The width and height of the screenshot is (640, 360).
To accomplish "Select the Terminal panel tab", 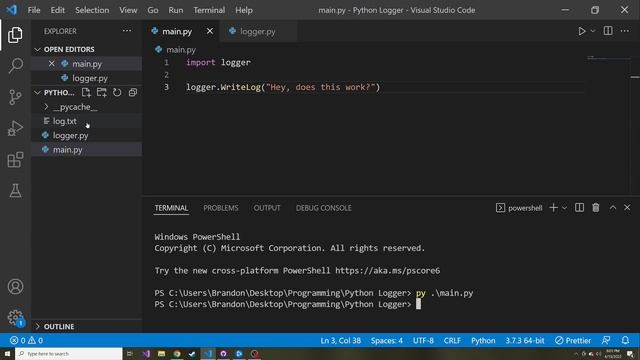I will pos(171,208).
